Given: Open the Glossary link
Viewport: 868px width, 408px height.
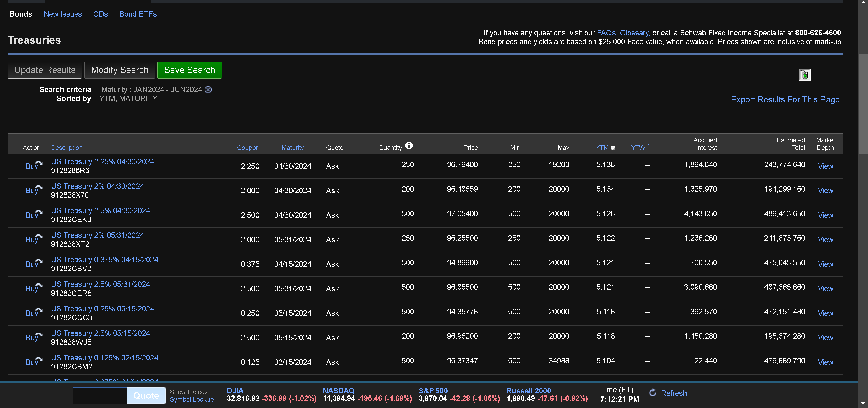Looking at the screenshot, I should pos(635,33).
